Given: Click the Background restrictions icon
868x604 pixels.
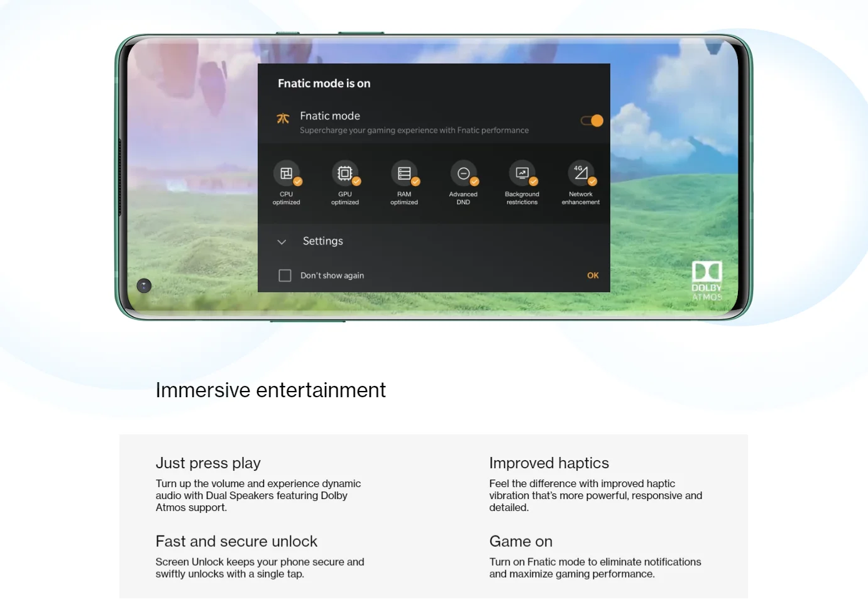Looking at the screenshot, I should [x=522, y=173].
